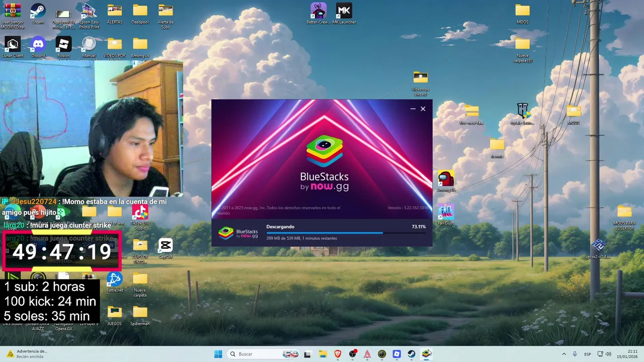Open the Alerta de Subs folder
The width and height of the screenshot is (644, 362).
(x=166, y=16)
